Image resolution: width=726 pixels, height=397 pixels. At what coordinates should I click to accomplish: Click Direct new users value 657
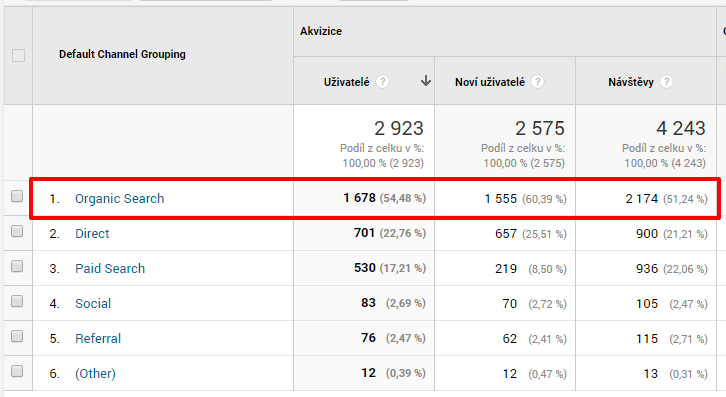pyautogui.click(x=506, y=233)
